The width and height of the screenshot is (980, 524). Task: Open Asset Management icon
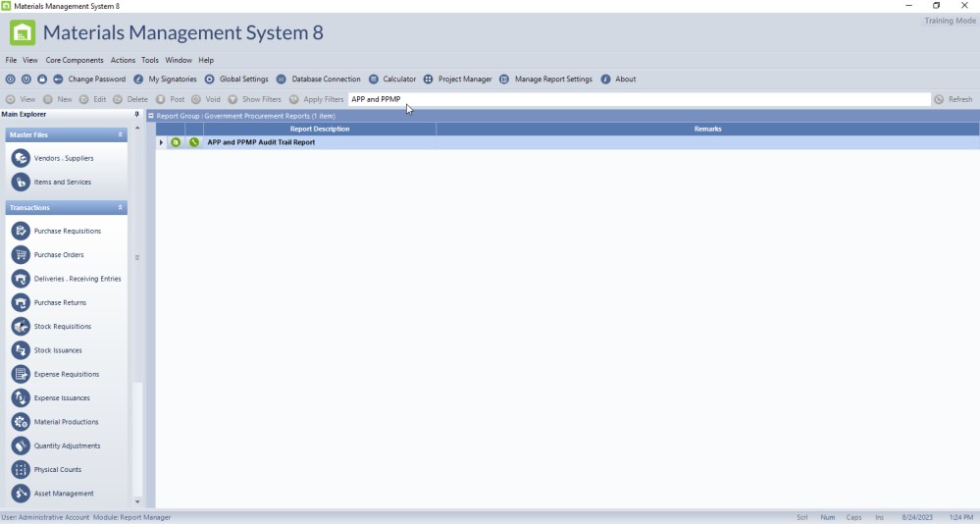pos(21,494)
